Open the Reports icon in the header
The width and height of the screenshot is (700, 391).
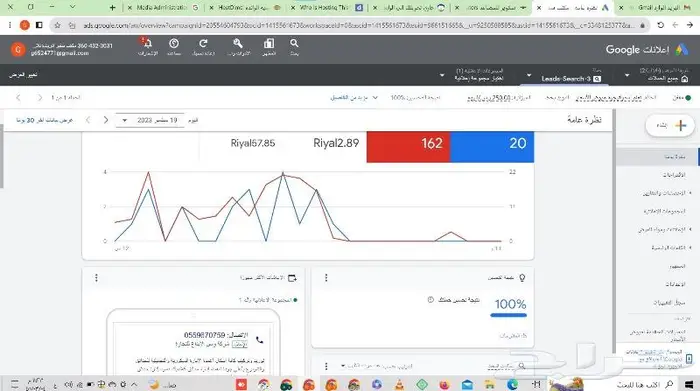pyautogui.click(x=269, y=43)
